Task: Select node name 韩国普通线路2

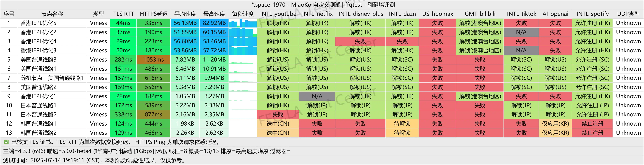Action: 38,133
